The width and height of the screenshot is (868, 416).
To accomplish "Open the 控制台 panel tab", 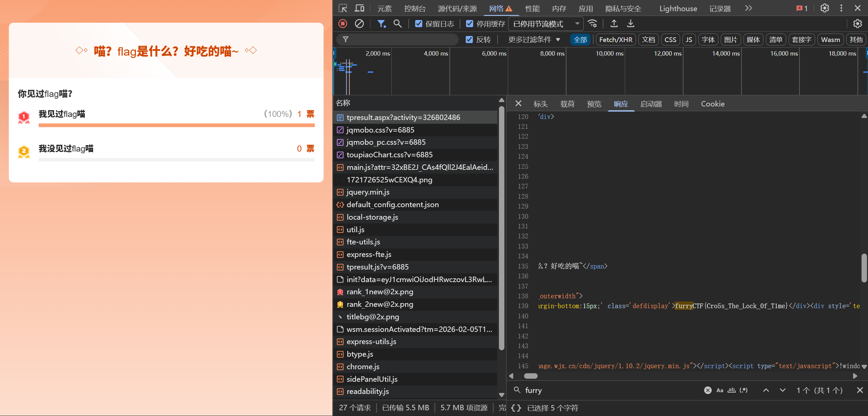I will coord(414,8).
